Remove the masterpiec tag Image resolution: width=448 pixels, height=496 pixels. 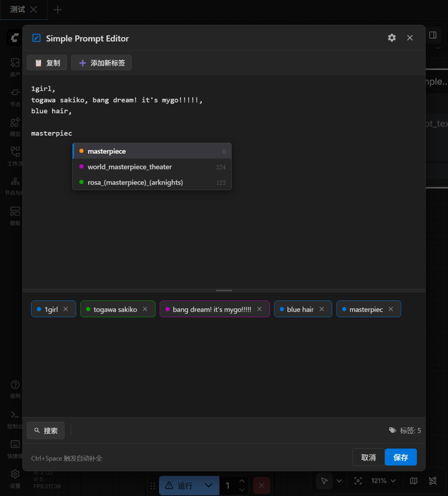point(391,309)
